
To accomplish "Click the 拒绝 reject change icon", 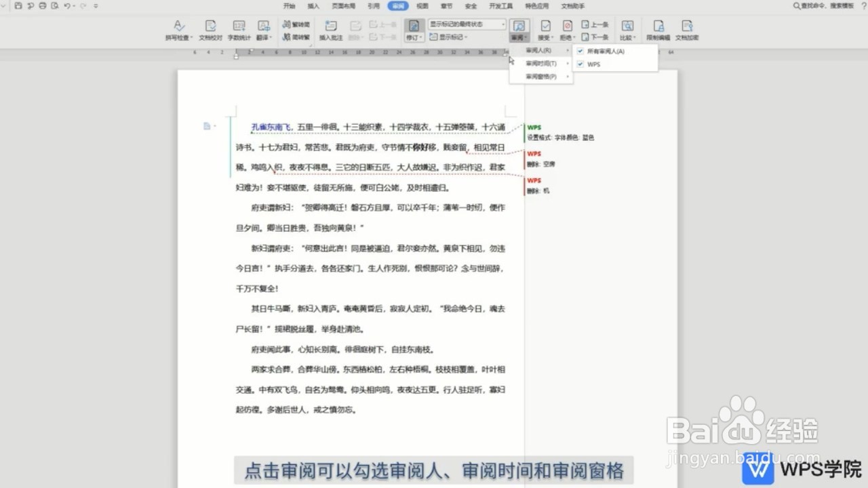I will point(567,26).
